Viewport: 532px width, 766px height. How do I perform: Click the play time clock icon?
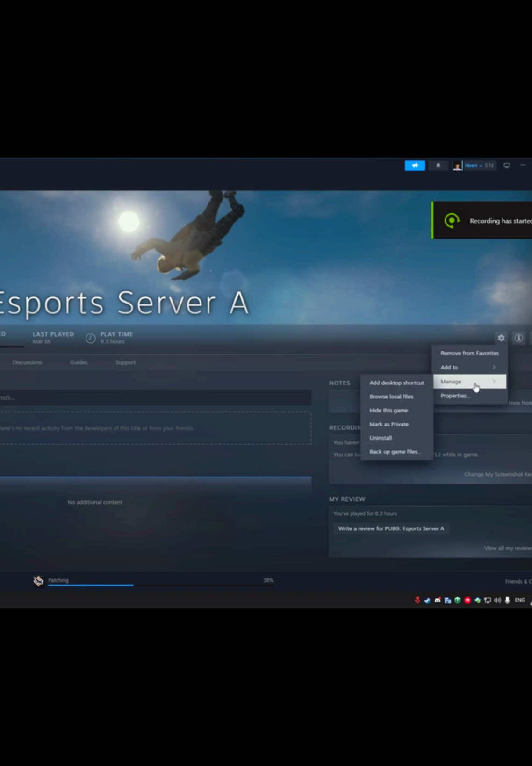click(x=91, y=338)
